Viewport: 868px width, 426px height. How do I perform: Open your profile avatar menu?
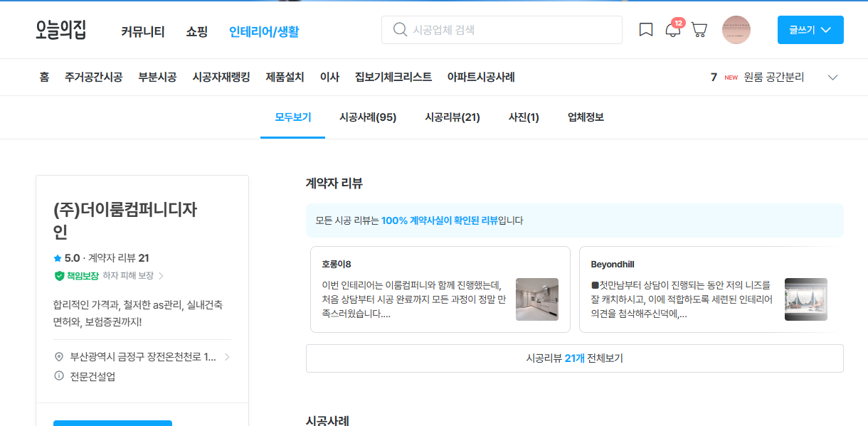point(736,30)
